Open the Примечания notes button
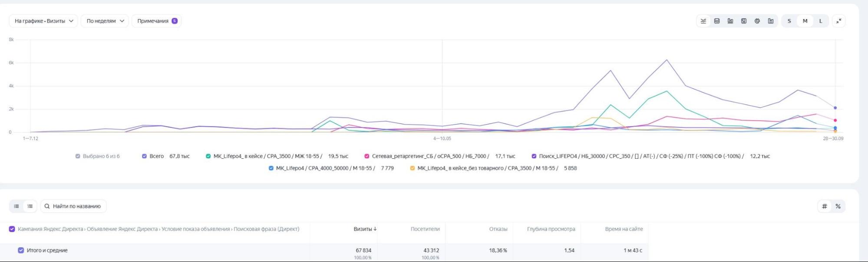 (157, 21)
